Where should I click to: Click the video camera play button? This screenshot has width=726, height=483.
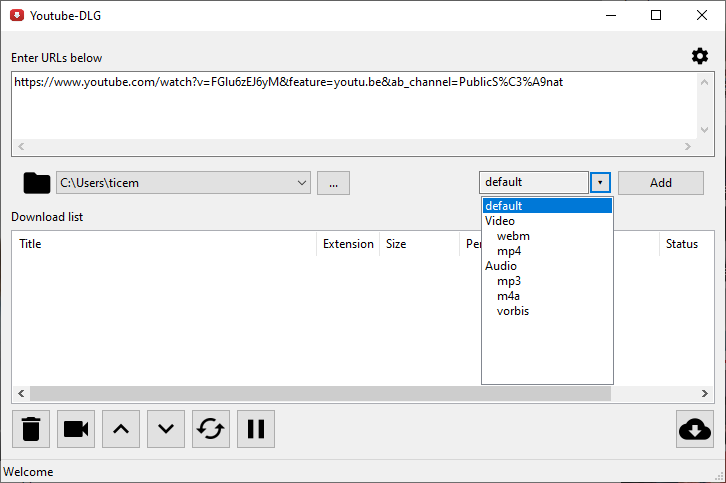76,429
